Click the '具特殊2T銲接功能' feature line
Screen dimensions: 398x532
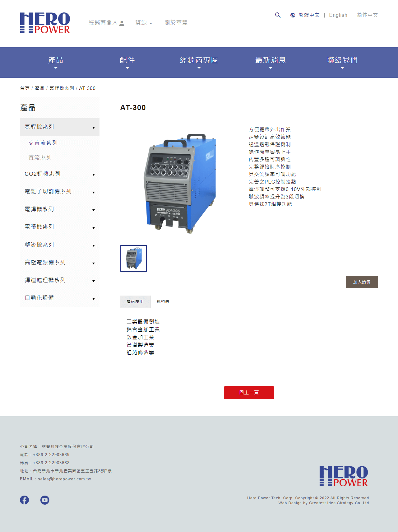point(270,204)
